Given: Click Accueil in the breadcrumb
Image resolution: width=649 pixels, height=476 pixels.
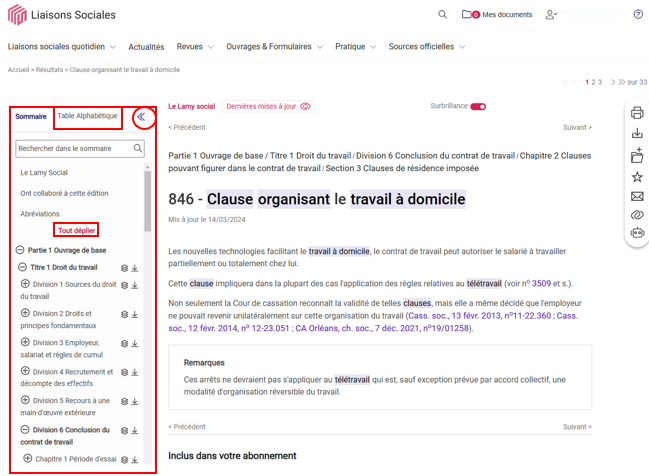Looking at the screenshot, I should pos(18,70).
